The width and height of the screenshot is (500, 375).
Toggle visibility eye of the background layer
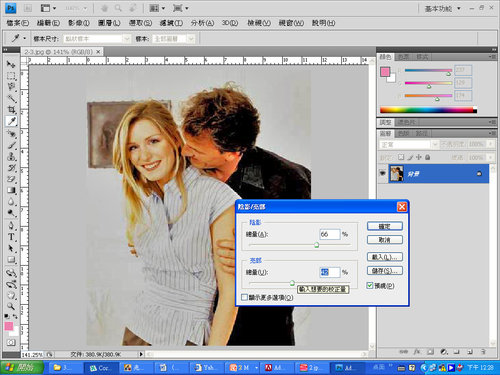(383, 173)
